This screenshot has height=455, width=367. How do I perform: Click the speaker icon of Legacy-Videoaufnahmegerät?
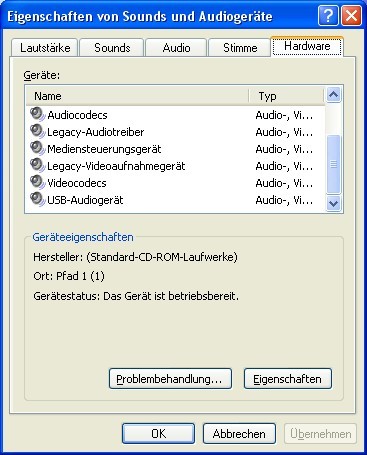(x=37, y=165)
